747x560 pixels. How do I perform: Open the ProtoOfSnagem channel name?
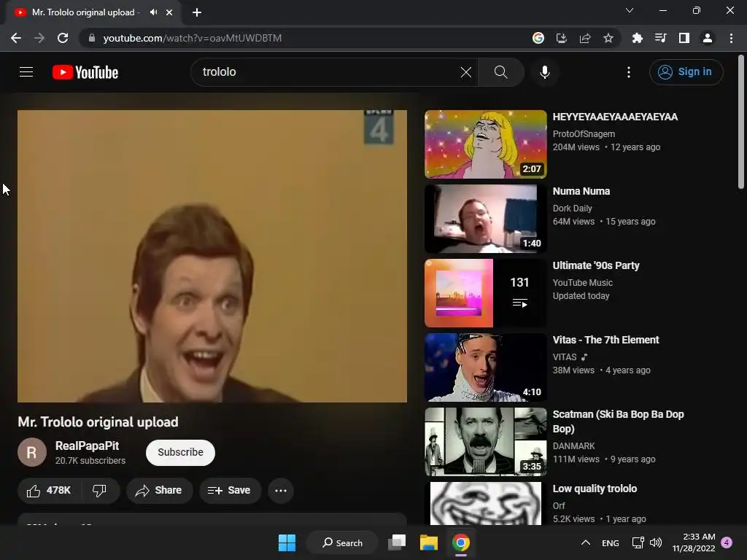[584, 134]
